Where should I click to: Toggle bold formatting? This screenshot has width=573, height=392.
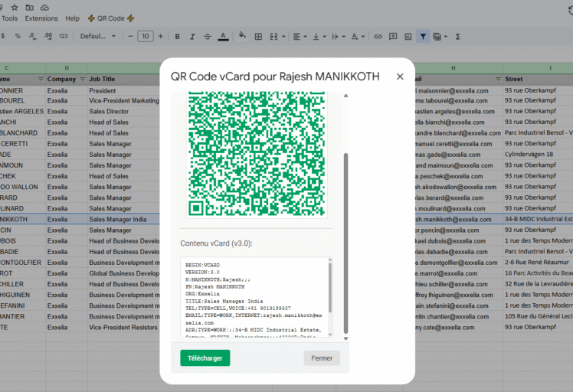point(177,36)
